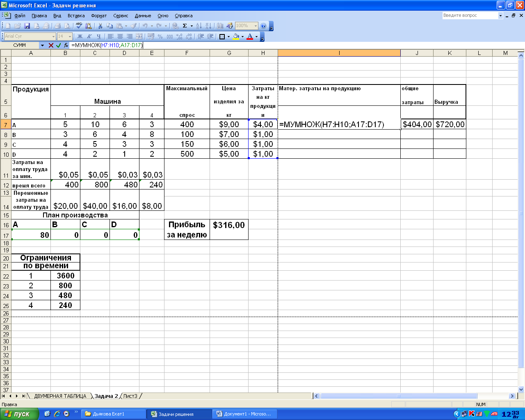Click the AutoSum sigma icon
525x420 pixels.
[185, 26]
